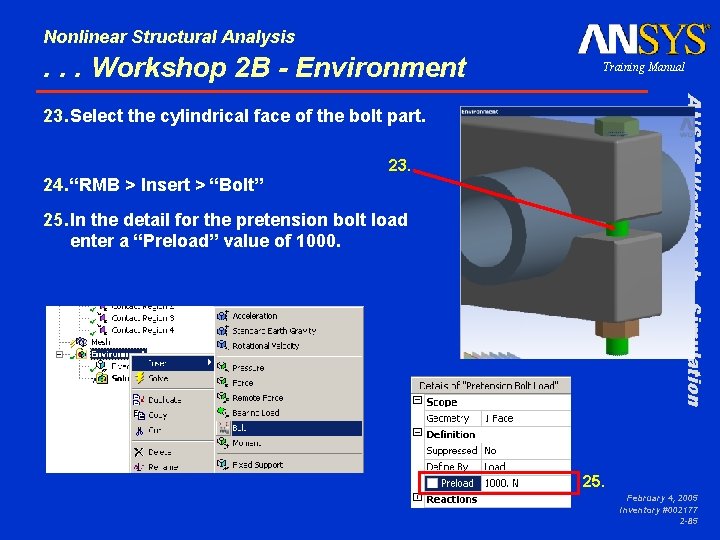Collapse the Definition section
Viewport: 720px width, 540px height.
[x=417, y=433]
